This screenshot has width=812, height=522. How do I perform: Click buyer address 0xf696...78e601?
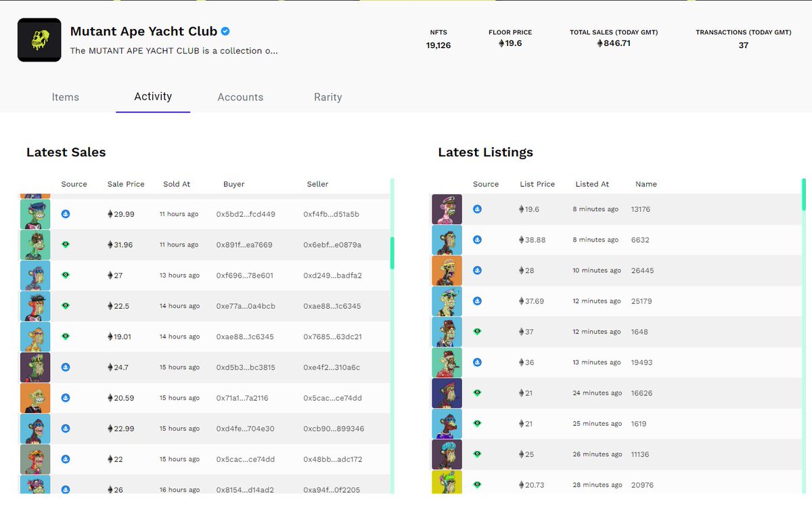245,276
